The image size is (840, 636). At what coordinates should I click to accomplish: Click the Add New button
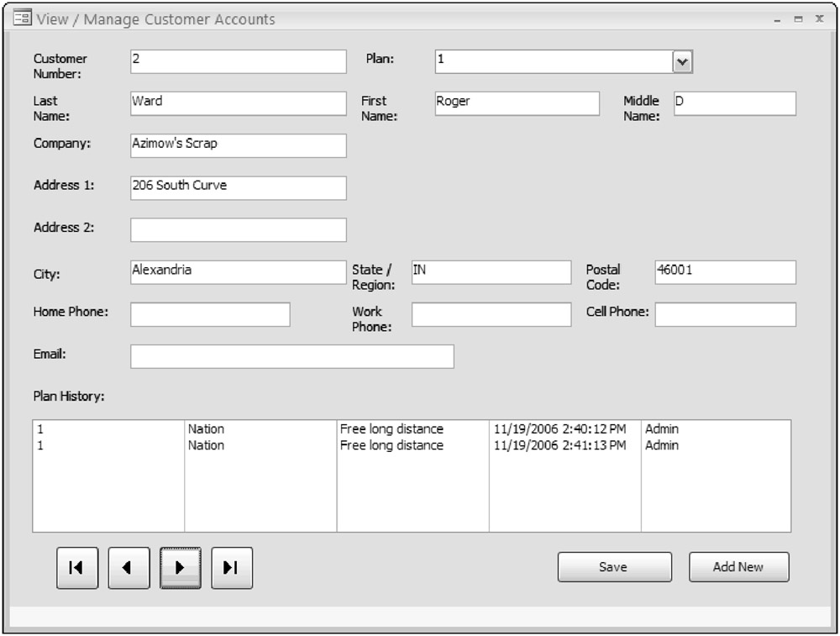[738, 567]
